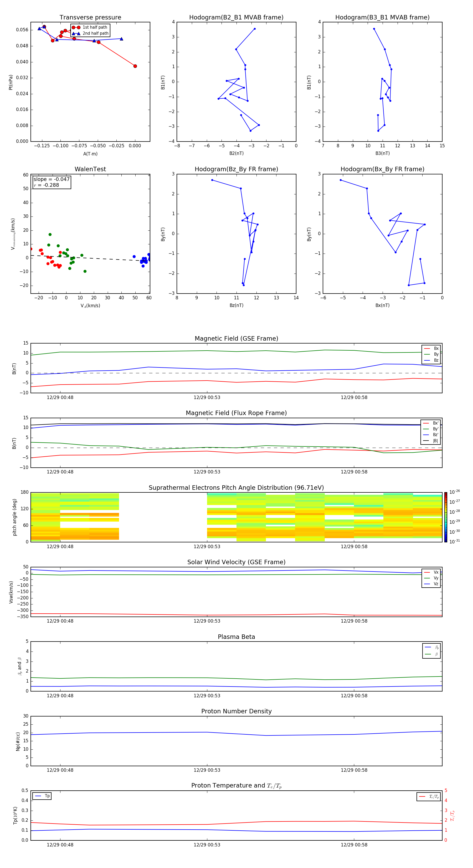The image size is (473, 868).
Task: Select the Suprathermal Electrons Pitch Angle Distribution title
Action: [x=236, y=488]
